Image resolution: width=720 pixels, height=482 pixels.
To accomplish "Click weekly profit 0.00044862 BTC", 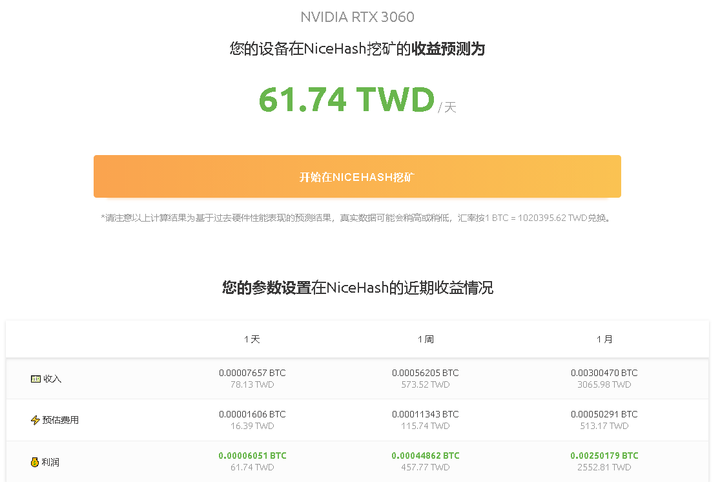I will coord(425,455).
